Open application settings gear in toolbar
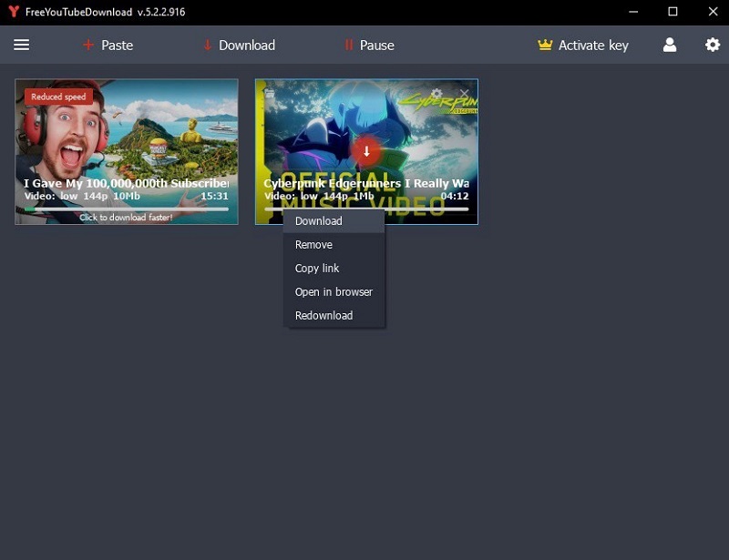This screenshot has height=560, width=729. click(x=713, y=46)
